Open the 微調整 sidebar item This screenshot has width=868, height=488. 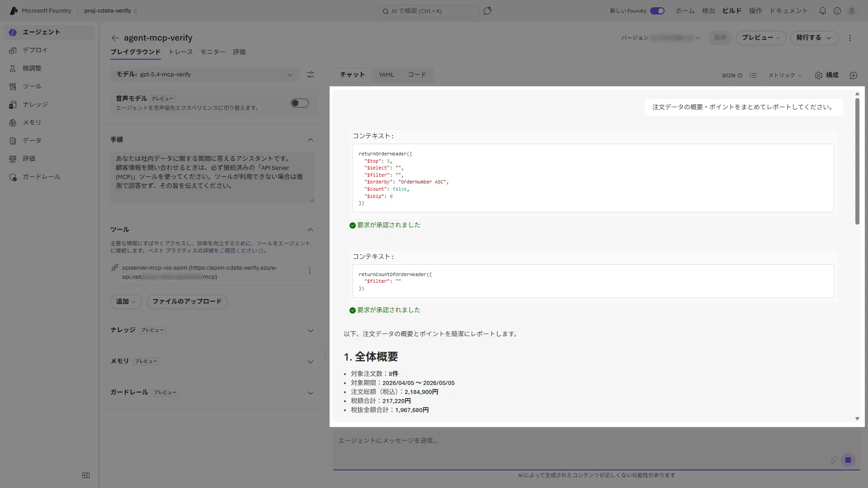[49, 68]
